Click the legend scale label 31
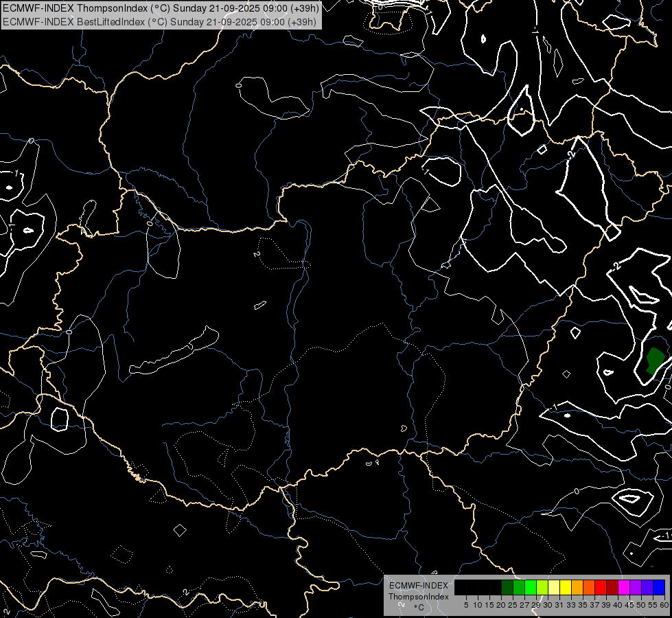This screenshot has width=672, height=618. click(x=559, y=605)
